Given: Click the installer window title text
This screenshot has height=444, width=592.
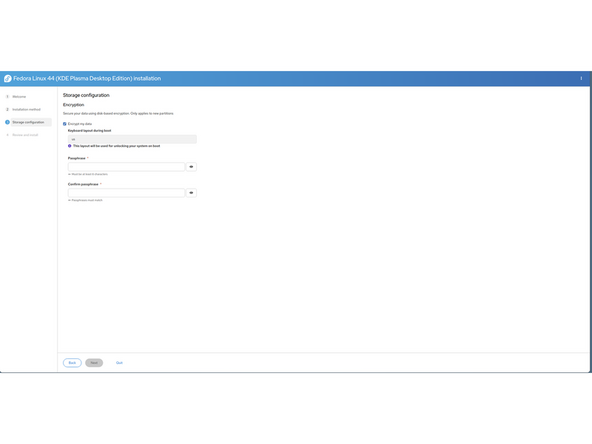Looking at the screenshot, I should (87, 79).
